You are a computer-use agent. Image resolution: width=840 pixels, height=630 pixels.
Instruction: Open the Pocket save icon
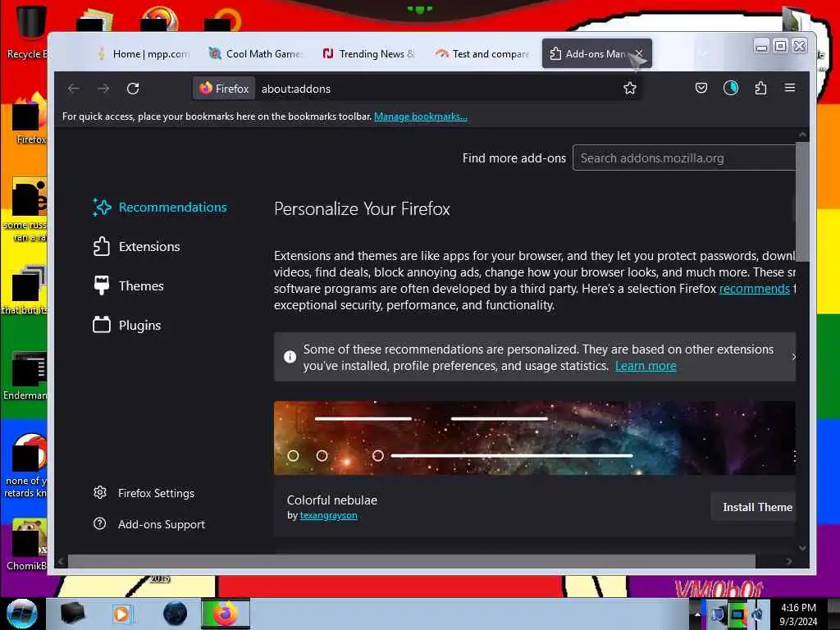(x=701, y=88)
